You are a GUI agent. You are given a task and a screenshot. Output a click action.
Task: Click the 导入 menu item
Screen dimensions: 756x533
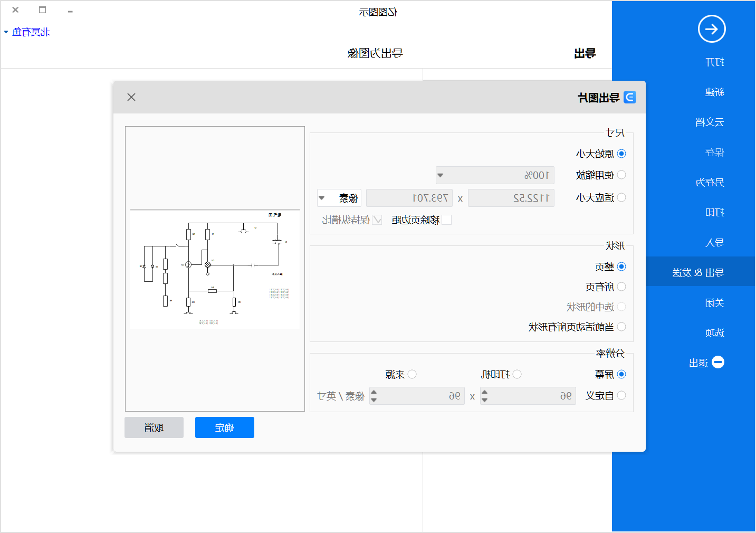(715, 243)
